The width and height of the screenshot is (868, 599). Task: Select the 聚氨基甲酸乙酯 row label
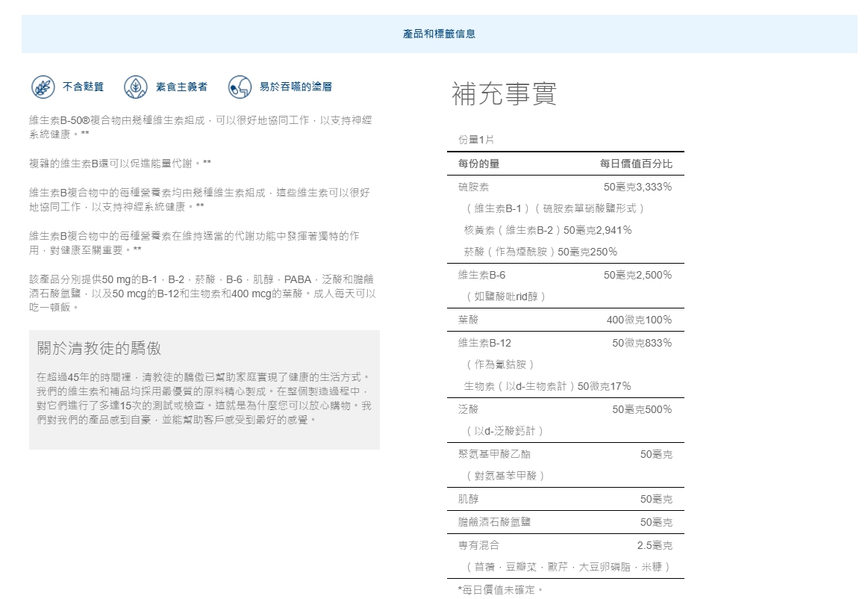coord(494,454)
